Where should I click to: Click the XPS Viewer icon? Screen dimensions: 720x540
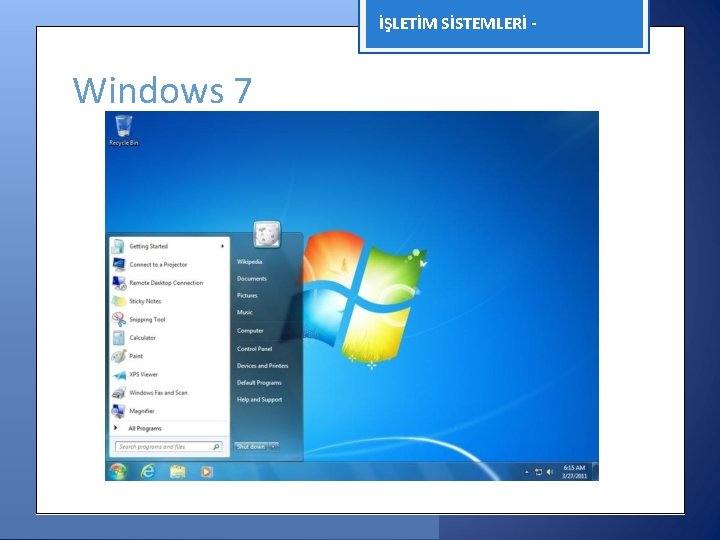118,375
